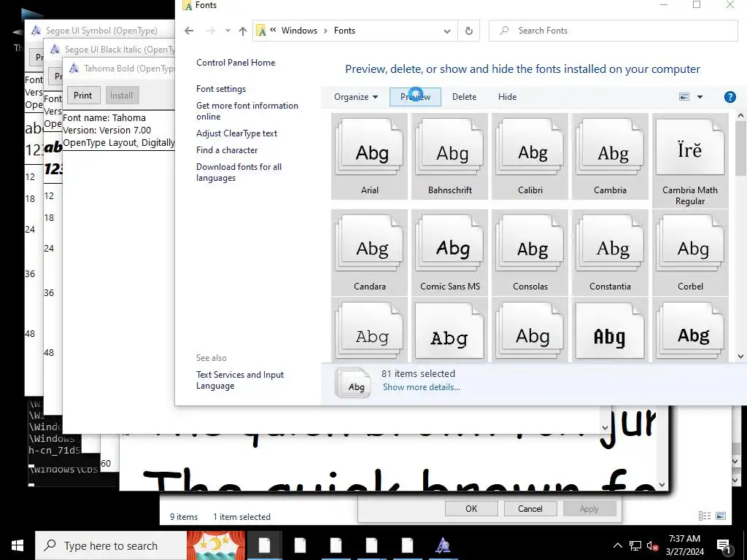
Task: Select the Calibri font family
Action: [x=530, y=156]
